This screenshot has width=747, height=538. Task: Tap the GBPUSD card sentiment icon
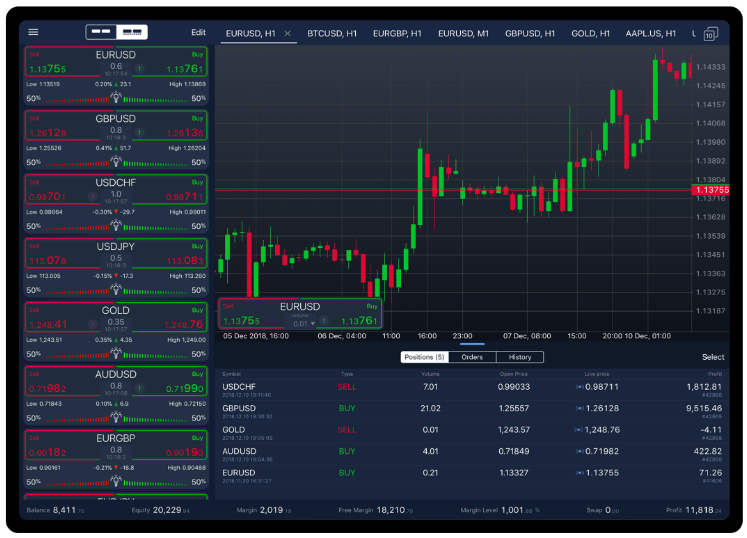tap(116, 162)
